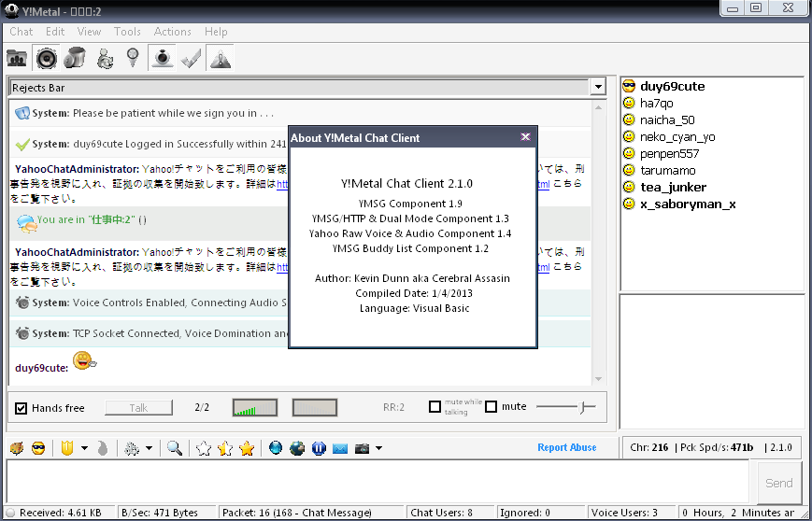Expand the Rejects Bar dropdown
The height and width of the screenshot is (521, 812).
598,88
